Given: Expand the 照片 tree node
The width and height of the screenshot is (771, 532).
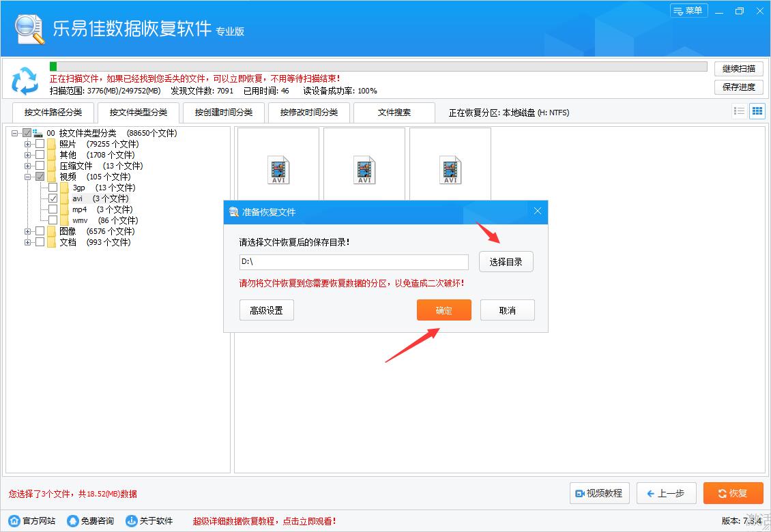Looking at the screenshot, I should point(28,144).
